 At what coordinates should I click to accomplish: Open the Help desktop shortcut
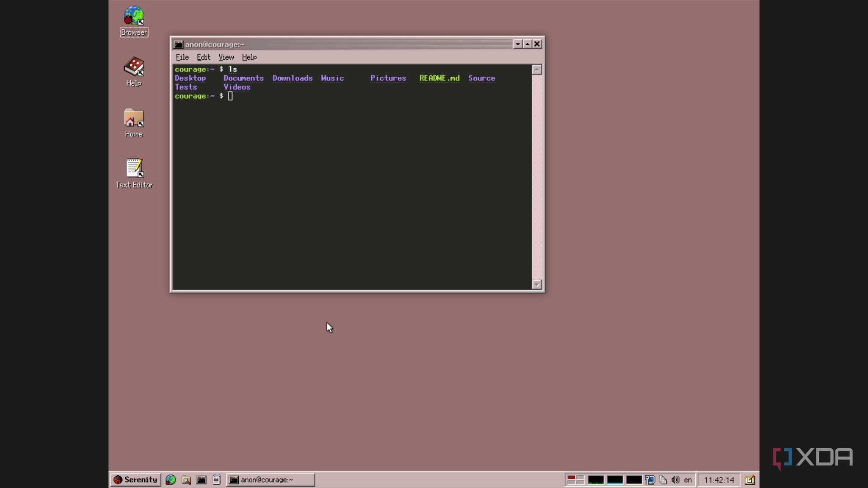click(134, 72)
